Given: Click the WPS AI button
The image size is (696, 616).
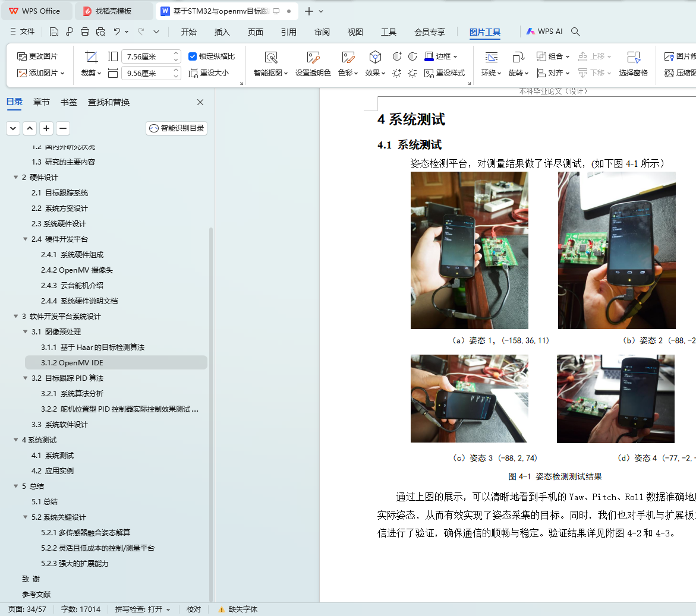Looking at the screenshot, I should [x=544, y=31].
